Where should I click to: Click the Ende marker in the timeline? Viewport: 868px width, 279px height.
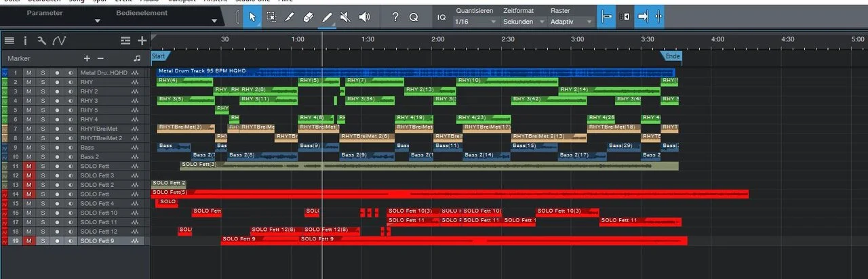[x=671, y=56]
